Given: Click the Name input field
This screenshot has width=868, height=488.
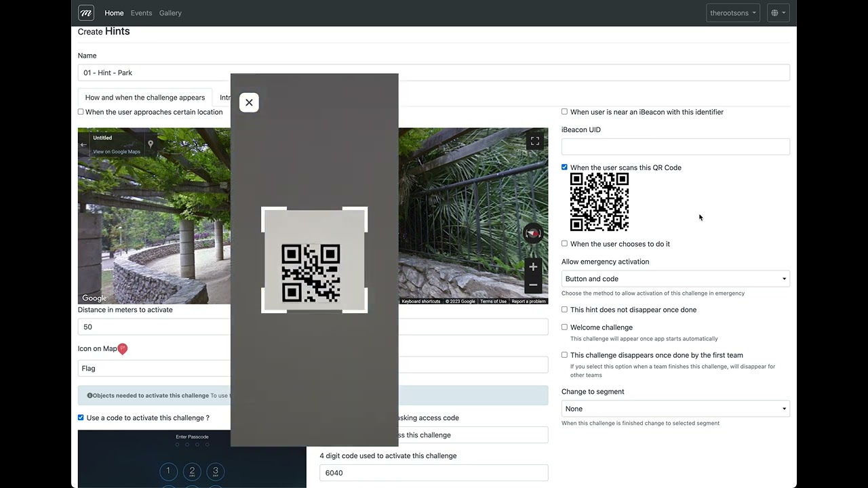Looking at the screenshot, I should coord(434,73).
